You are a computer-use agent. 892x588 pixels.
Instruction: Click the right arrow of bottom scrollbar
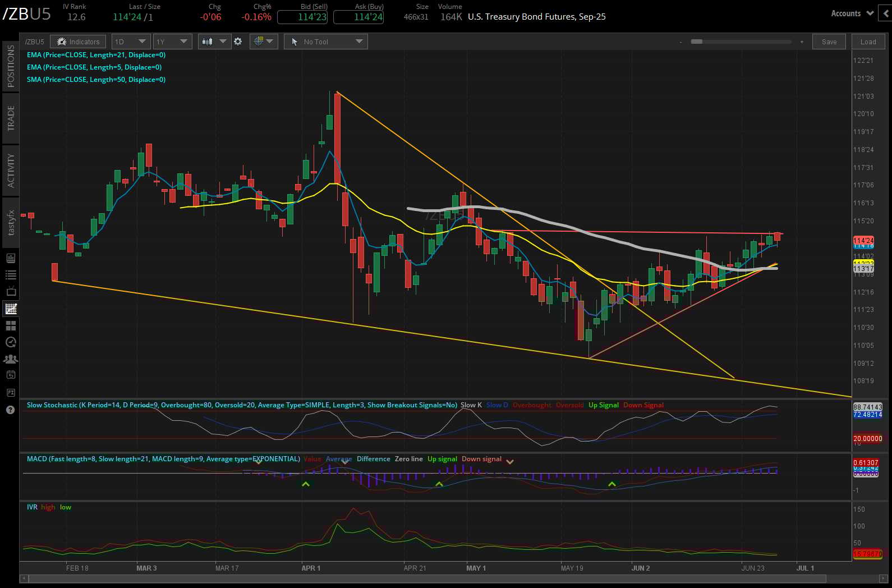click(x=883, y=578)
